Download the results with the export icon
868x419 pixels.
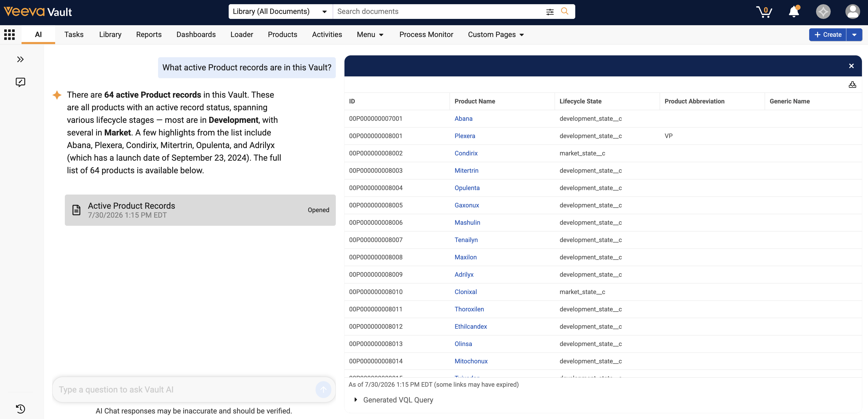(852, 85)
